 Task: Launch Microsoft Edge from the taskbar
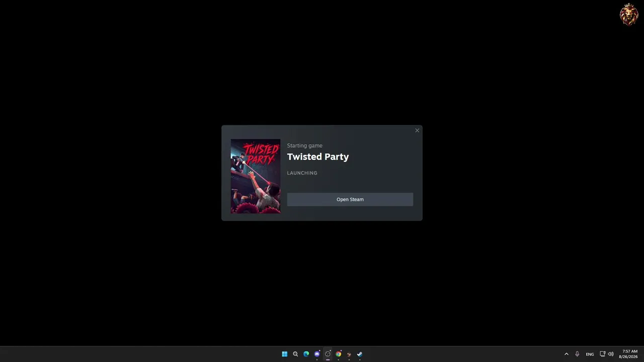click(x=306, y=354)
